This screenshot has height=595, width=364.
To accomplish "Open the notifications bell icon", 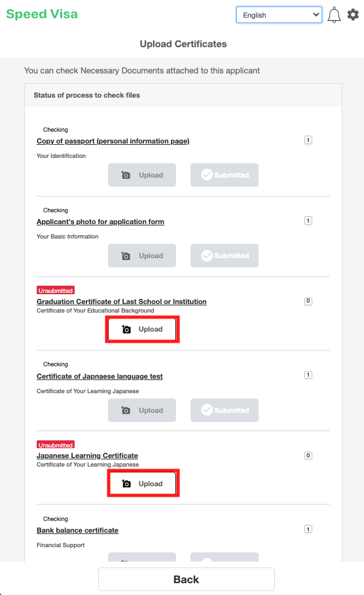I will point(334,15).
